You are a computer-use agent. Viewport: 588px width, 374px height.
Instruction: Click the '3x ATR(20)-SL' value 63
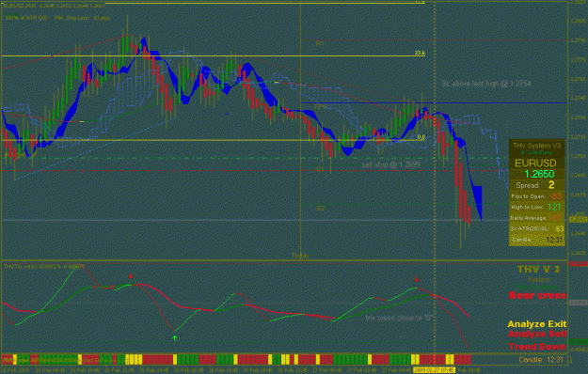click(x=560, y=228)
